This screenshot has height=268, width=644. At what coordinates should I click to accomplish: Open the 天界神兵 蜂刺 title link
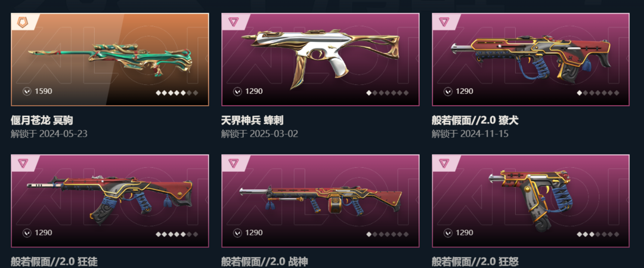tap(252, 121)
